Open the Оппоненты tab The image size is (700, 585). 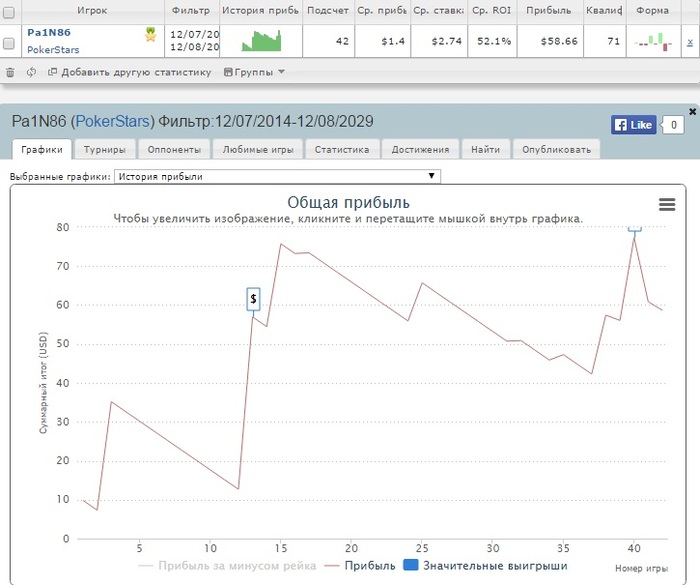[174, 150]
